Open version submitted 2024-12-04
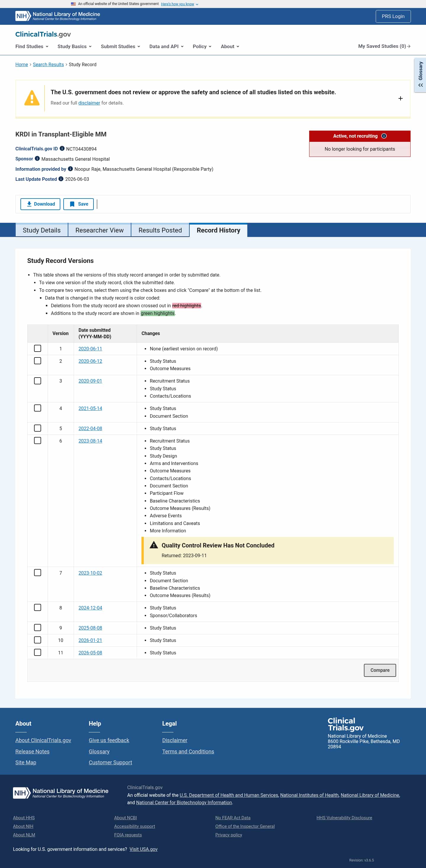Image resolution: width=426 pixels, height=868 pixels. 91,608
